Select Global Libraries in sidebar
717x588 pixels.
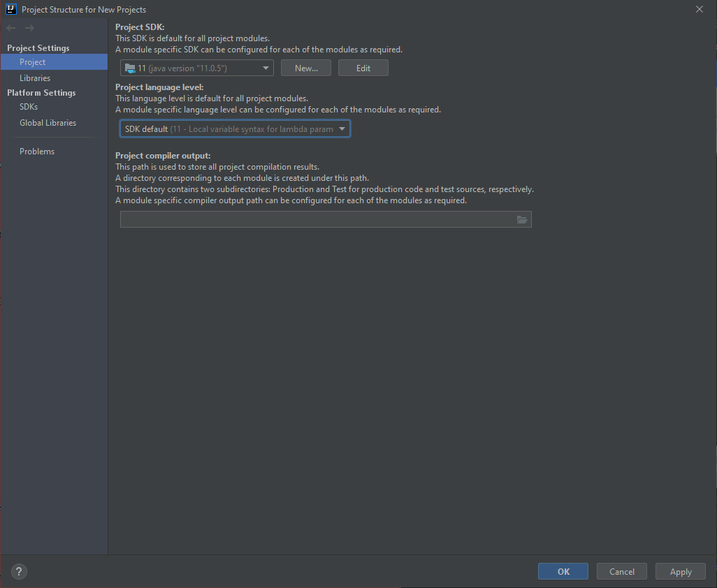(x=48, y=123)
